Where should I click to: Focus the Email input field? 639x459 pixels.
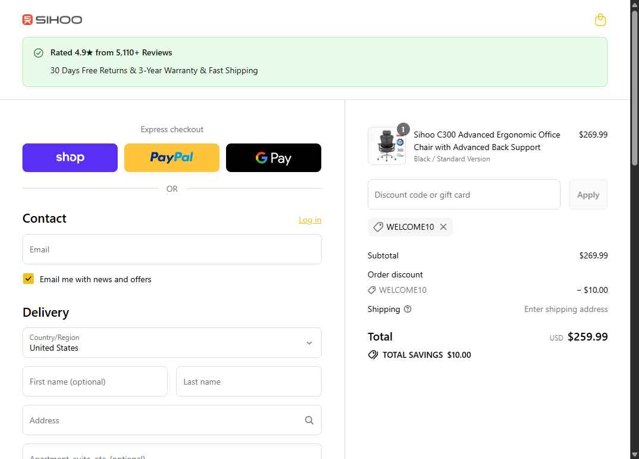click(x=172, y=249)
